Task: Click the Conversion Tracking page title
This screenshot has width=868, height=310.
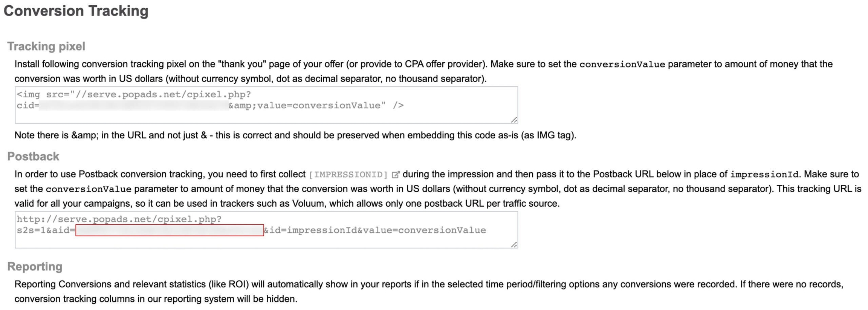Action: click(x=76, y=11)
